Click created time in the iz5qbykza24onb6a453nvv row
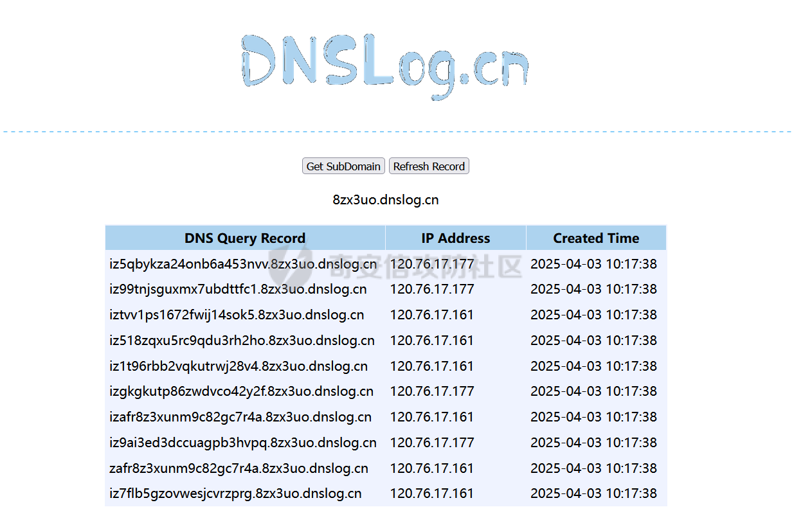794x532 pixels. coord(593,263)
